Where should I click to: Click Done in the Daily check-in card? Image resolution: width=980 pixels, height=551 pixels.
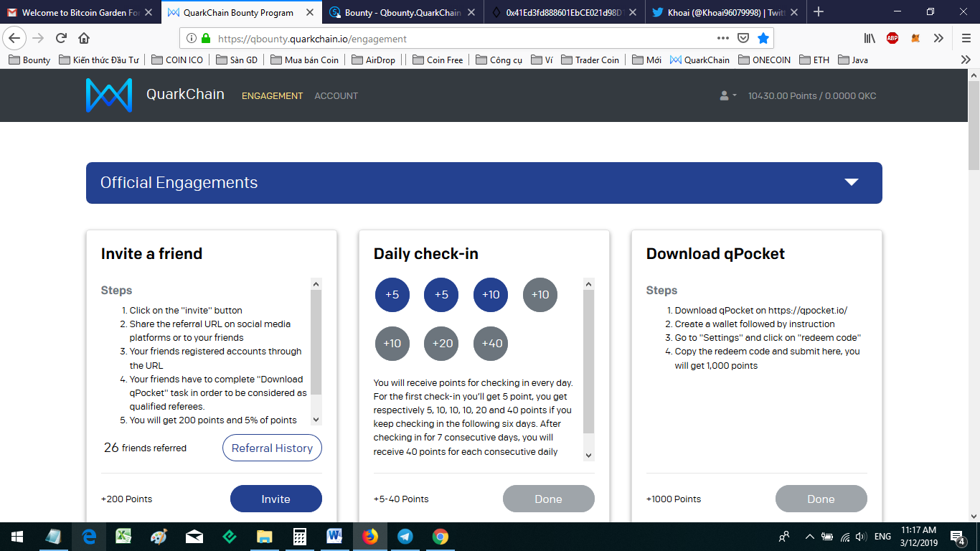pyautogui.click(x=549, y=499)
